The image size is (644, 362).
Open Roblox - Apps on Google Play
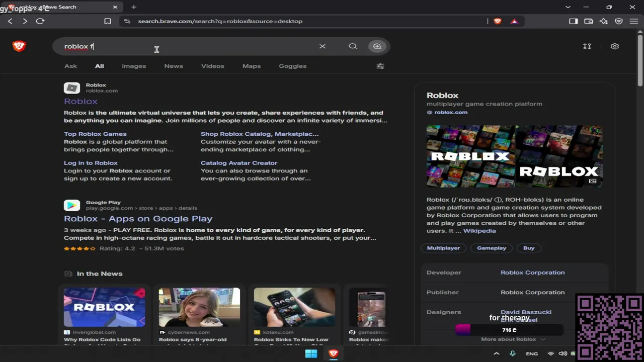pos(138,219)
